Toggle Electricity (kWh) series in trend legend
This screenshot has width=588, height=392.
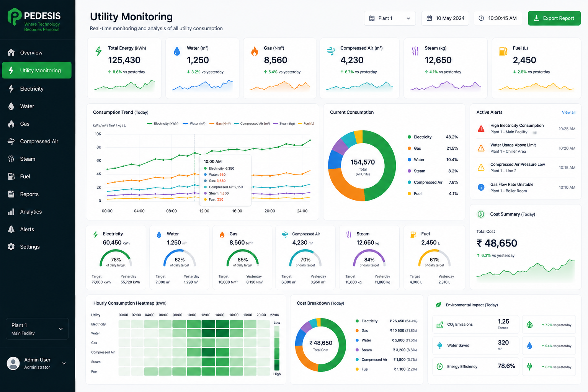[x=163, y=124]
